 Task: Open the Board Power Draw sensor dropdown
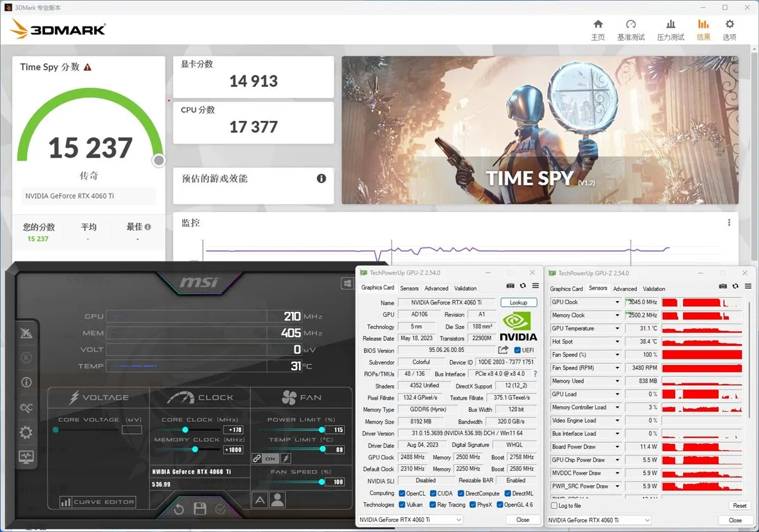tap(617, 447)
